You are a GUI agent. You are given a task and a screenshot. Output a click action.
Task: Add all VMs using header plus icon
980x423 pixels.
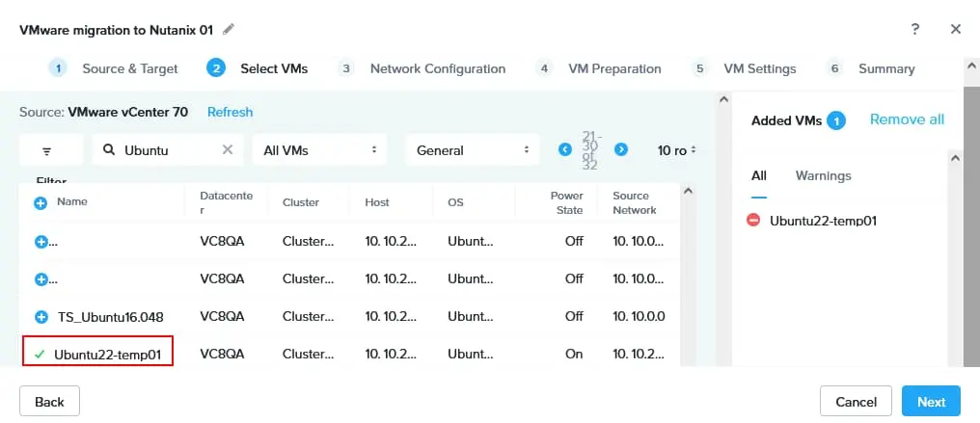click(41, 202)
